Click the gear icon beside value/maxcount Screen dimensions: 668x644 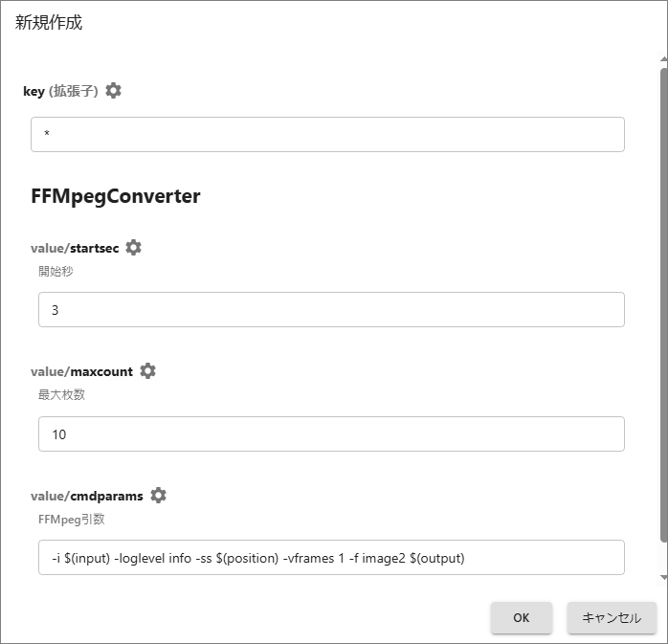(147, 371)
